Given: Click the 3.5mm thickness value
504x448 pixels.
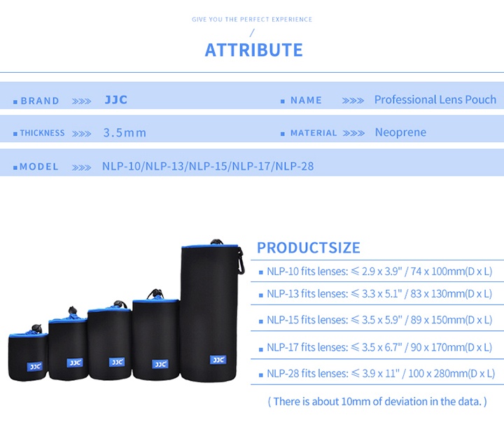Looking at the screenshot, I should (x=125, y=133).
